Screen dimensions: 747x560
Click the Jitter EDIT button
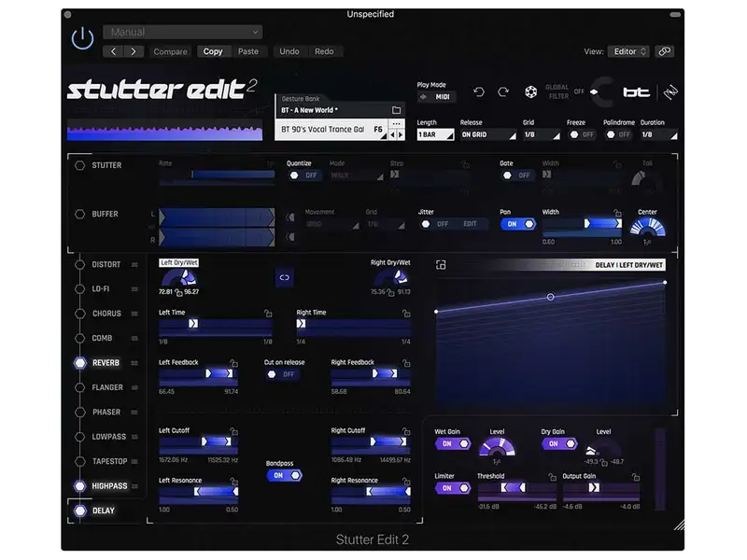[470, 224]
